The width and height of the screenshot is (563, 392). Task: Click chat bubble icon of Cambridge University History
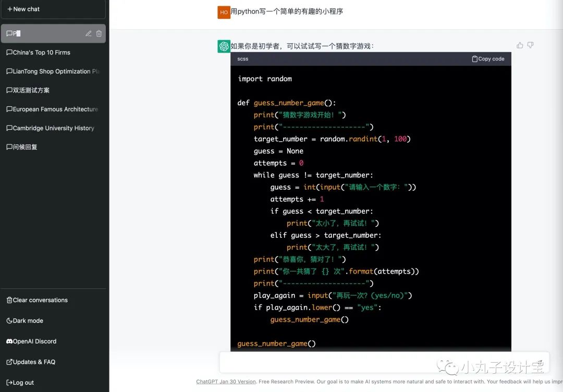(9, 128)
